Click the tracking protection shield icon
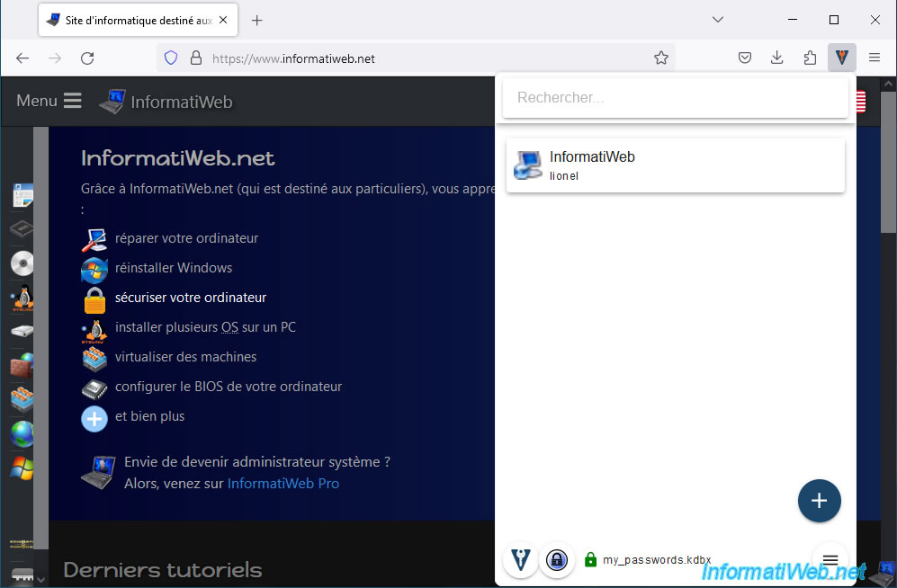This screenshot has width=897, height=588. (170, 58)
